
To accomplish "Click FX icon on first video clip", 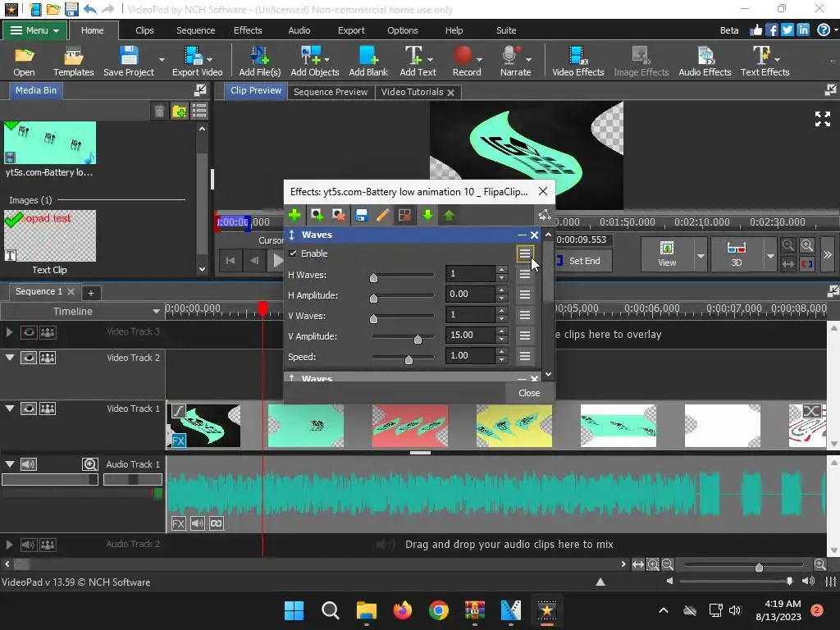I will point(178,441).
